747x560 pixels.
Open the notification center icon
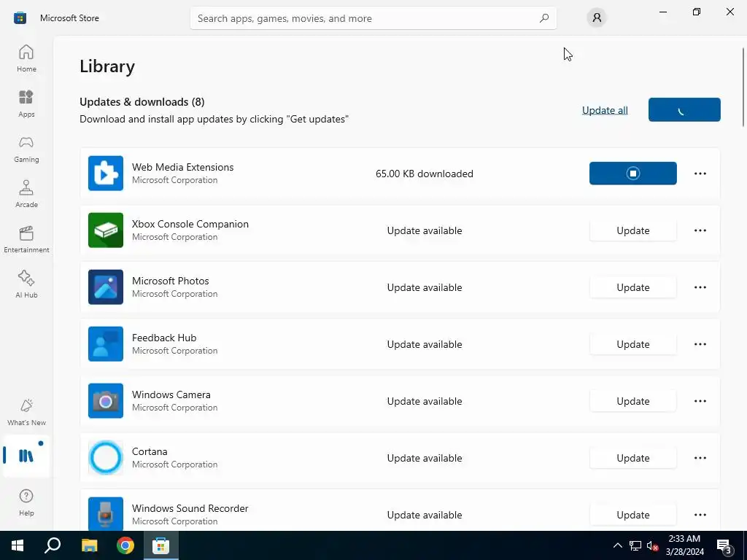724,545
